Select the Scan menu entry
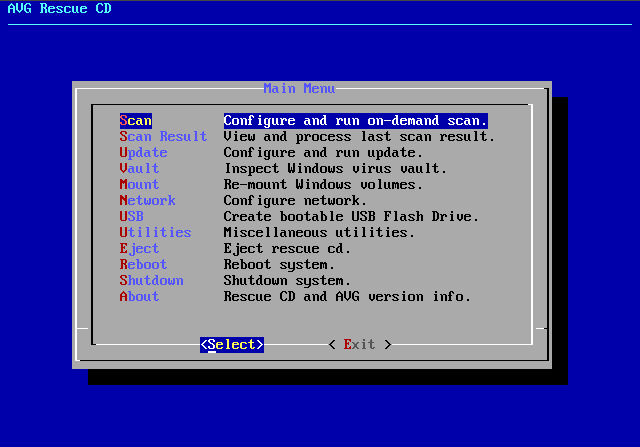This screenshot has width=640, height=447. pos(136,121)
